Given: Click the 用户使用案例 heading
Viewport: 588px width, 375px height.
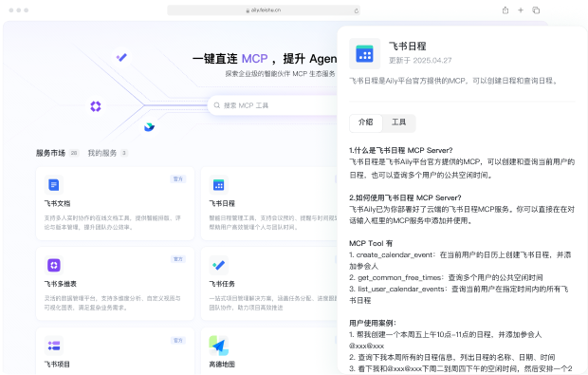Looking at the screenshot, I should tap(373, 323).
